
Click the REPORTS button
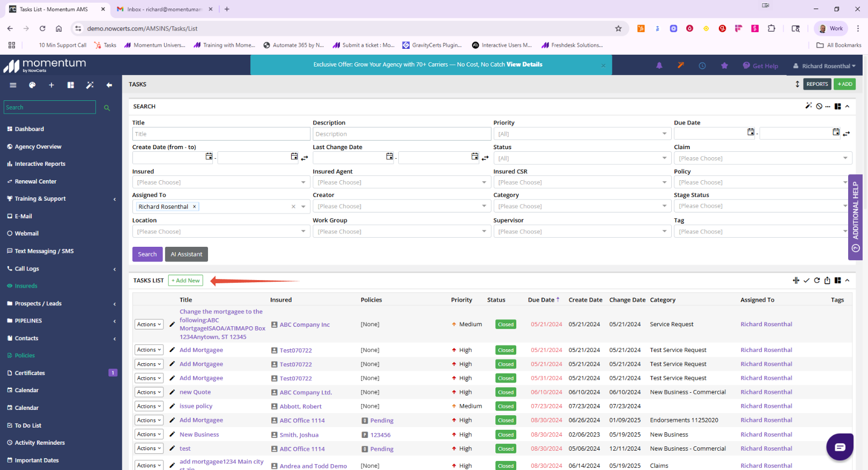tap(817, 84)
